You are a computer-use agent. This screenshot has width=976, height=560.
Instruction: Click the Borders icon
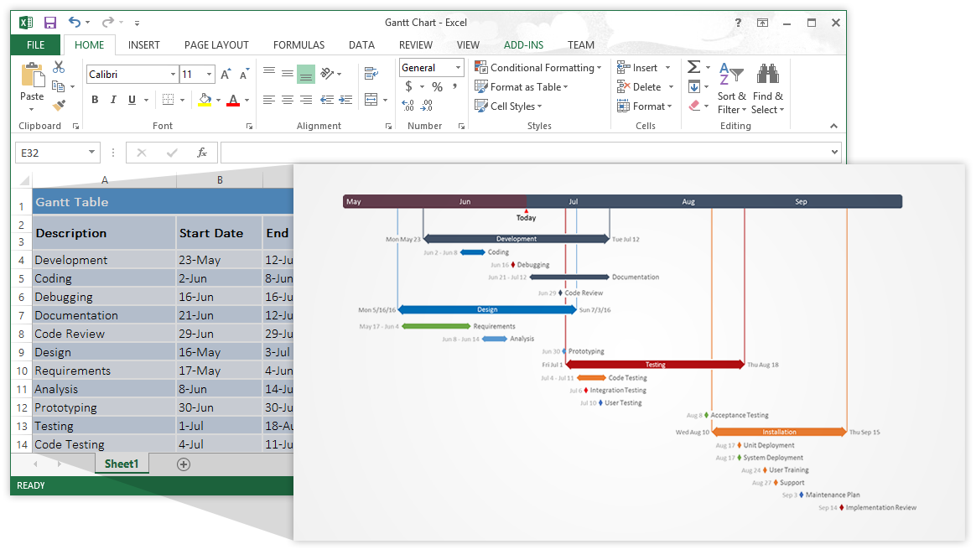tap(168, 100)
